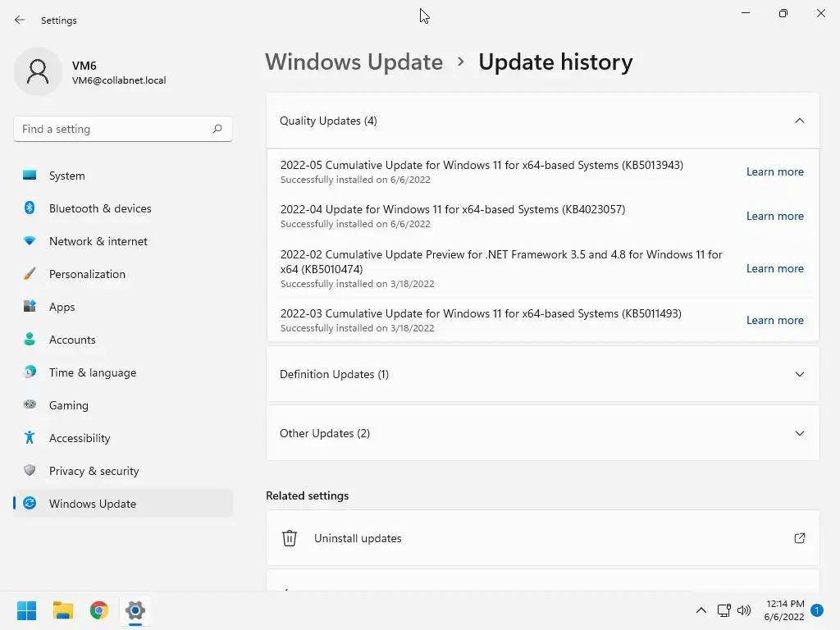The height and width of the screenshot is (630, 840).
Task: Select Personalization in the sidebar
Action: tap(123, 274)
